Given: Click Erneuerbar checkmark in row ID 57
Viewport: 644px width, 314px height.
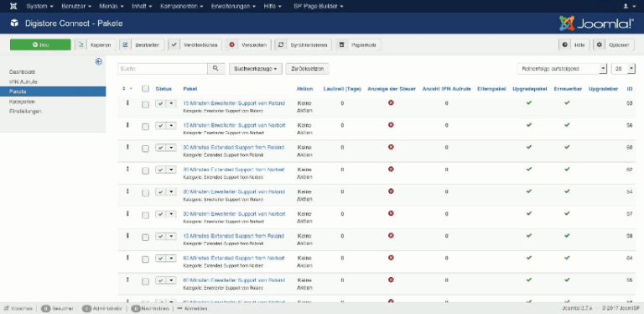Looking at the screenshot, I should 567,213.
